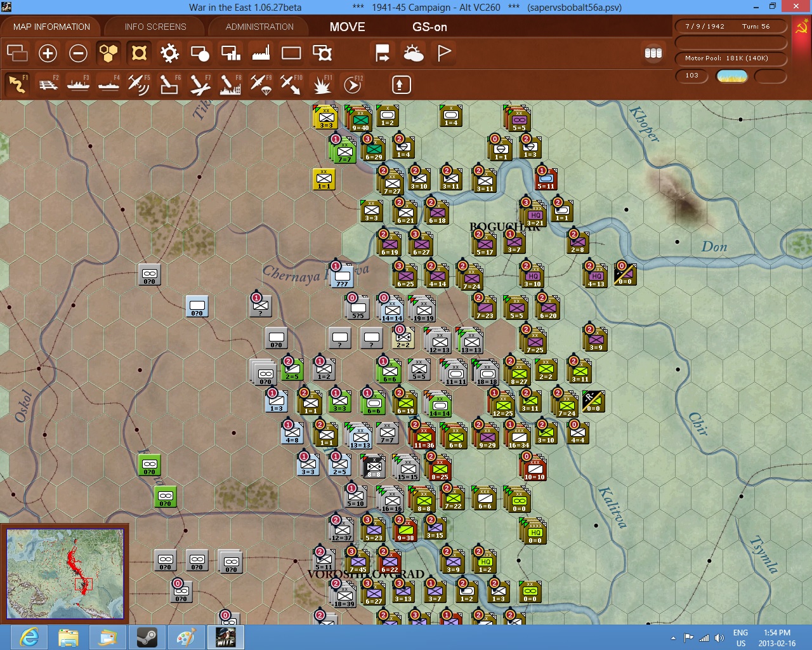Click the empty rectangle toolbar icon
This screenshot has width=812, height=650.
point(291,53)
